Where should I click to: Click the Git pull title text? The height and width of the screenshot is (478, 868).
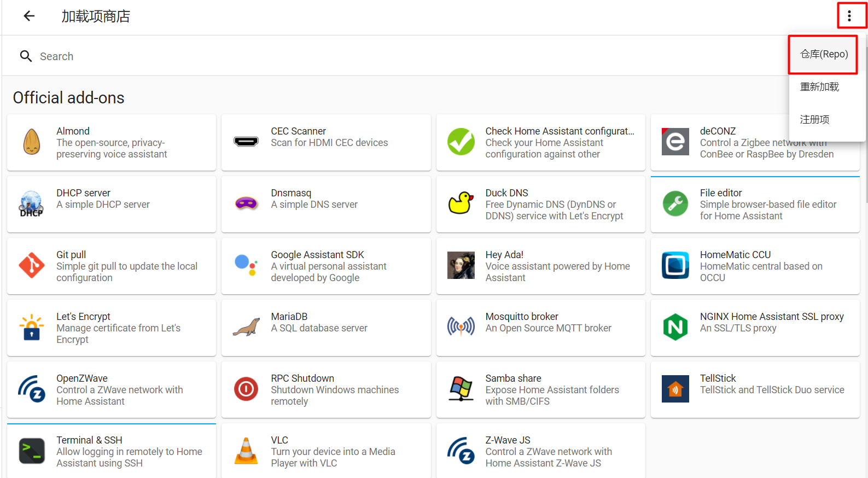point(71,255)
